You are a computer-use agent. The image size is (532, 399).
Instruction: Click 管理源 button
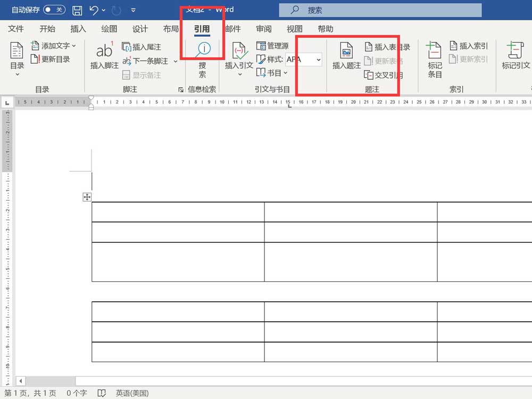click(x=272, y=46)
